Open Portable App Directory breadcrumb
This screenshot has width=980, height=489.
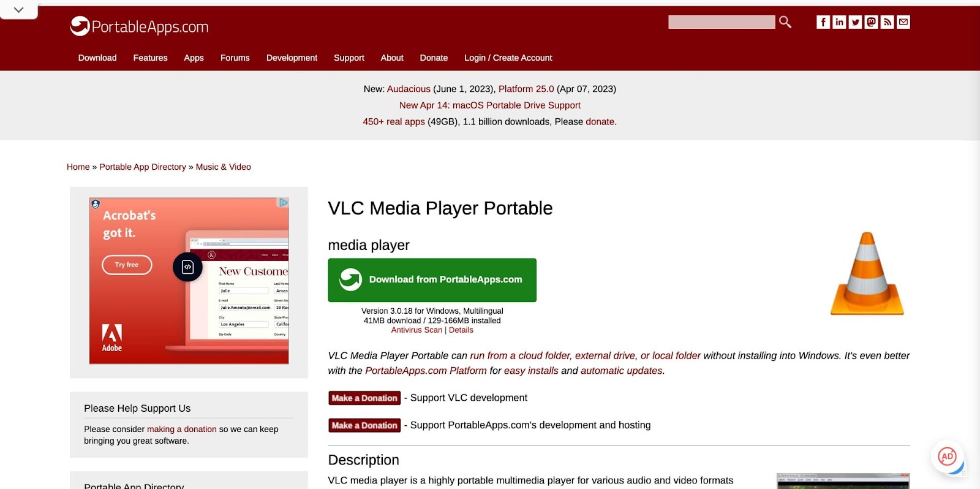pyautogui.click(x=143, y=167)
